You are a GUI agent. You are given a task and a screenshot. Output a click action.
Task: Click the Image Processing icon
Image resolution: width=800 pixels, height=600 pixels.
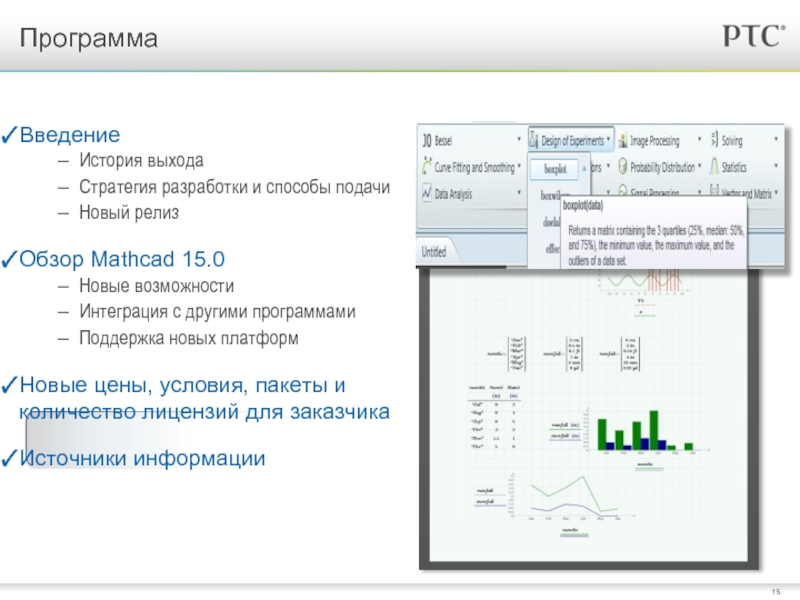pos(623,140)
